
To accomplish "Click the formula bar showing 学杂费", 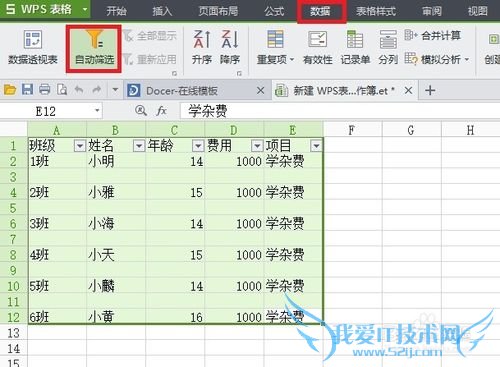I will coord(339,111).
